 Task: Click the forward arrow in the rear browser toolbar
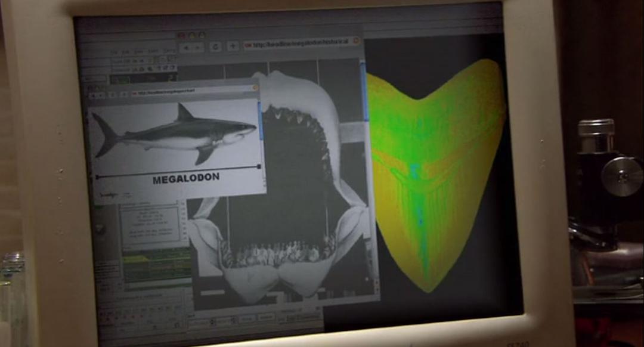[x=197, y=47]
